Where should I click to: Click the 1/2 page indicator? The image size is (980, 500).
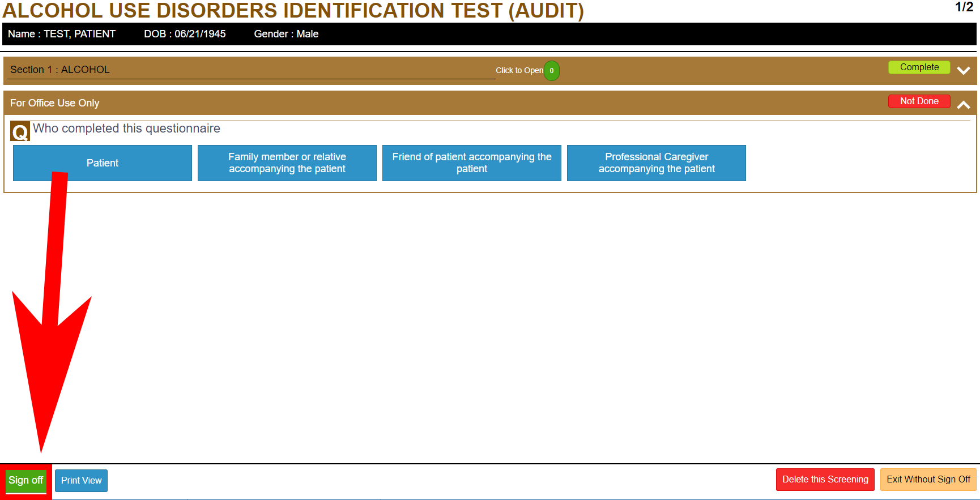click(x=964, y=7)
